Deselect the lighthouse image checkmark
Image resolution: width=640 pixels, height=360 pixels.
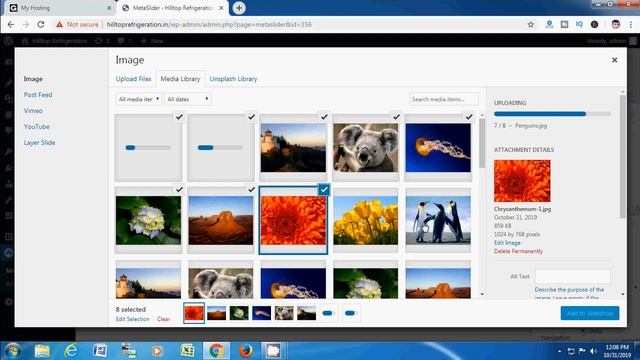click(x=324, y=117)
